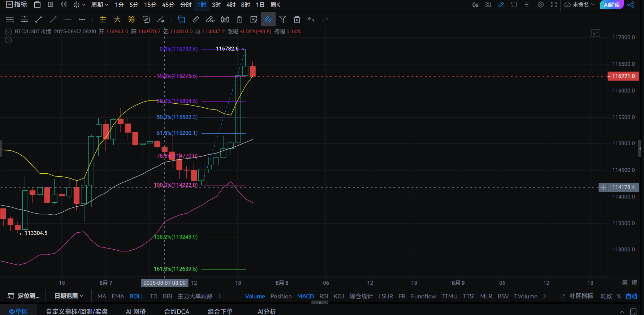Click the edit note annotation icon

[254, 20]
